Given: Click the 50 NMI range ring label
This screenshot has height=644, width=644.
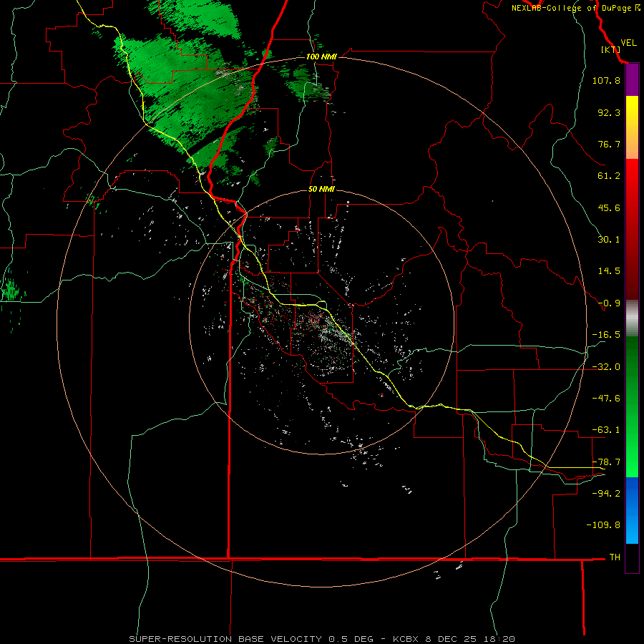Looking at the screenshot, I should click(321, 190).
